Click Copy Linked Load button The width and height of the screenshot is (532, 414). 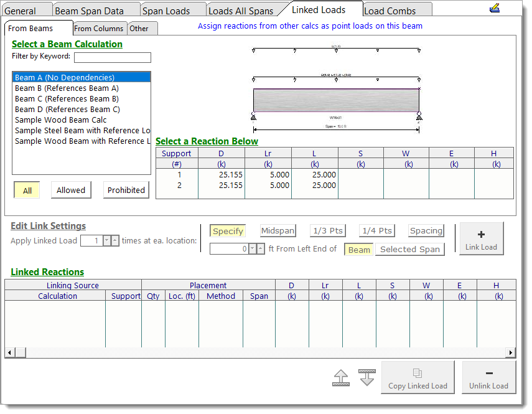point(418,377)
